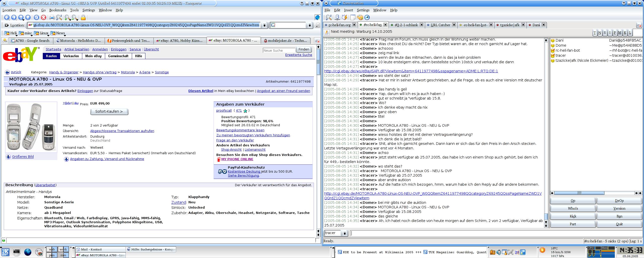This screenshot has height=258, width=644.
Task: Click the WhoIs button
Action: tap(573, 209)
